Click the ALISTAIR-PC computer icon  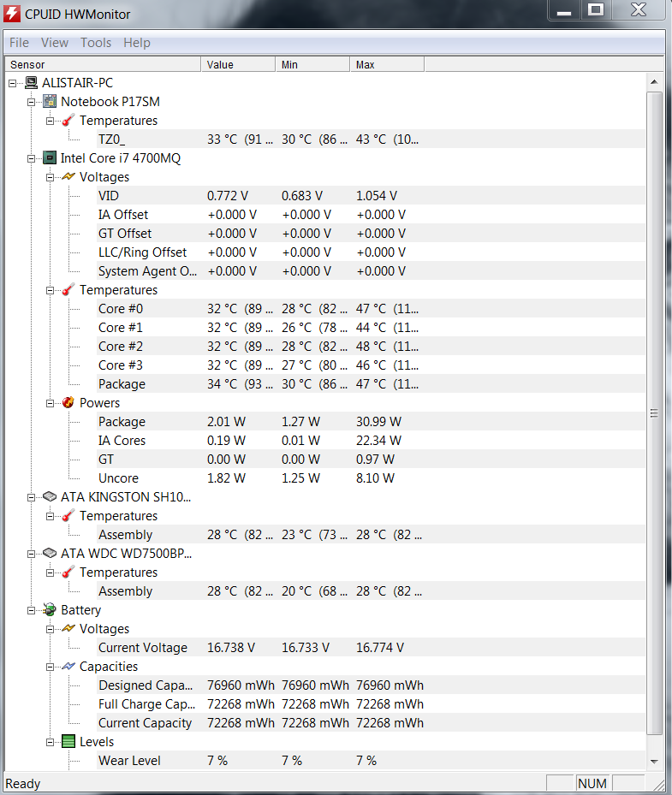click(x=32, y=83)
